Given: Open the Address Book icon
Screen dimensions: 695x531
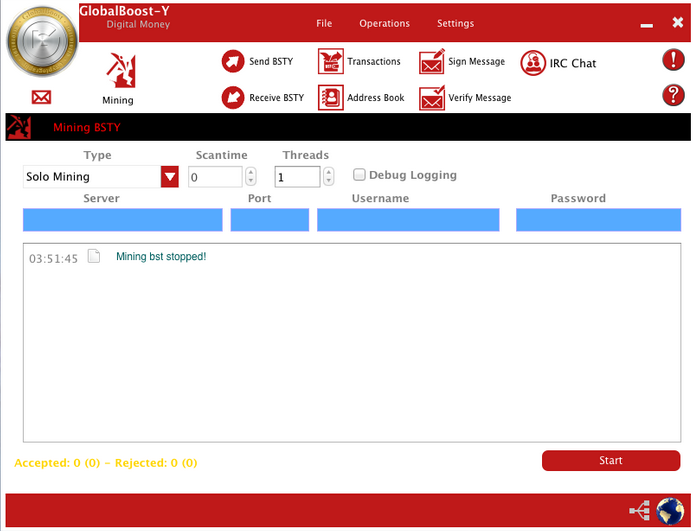Looking at the screenshot, I should click(x=331, y=98).
